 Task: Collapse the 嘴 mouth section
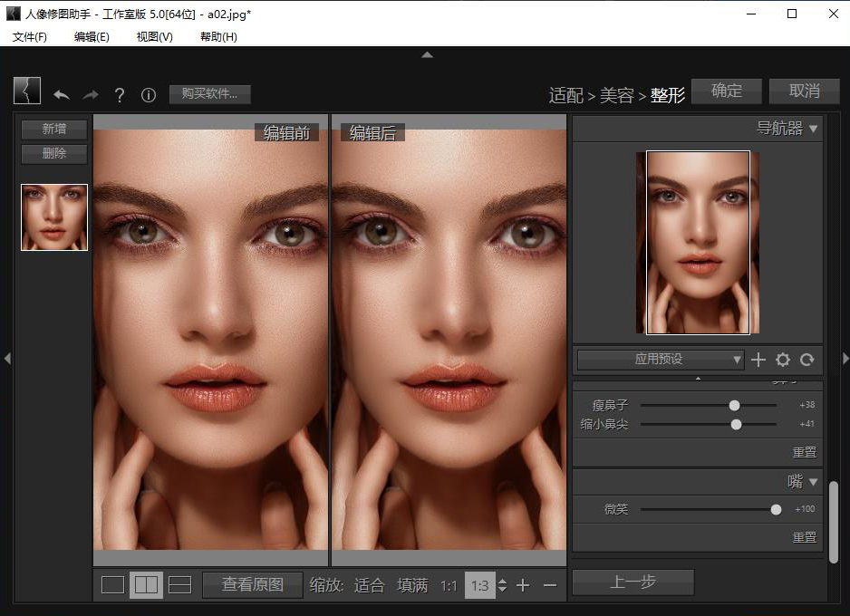[813, 481]
